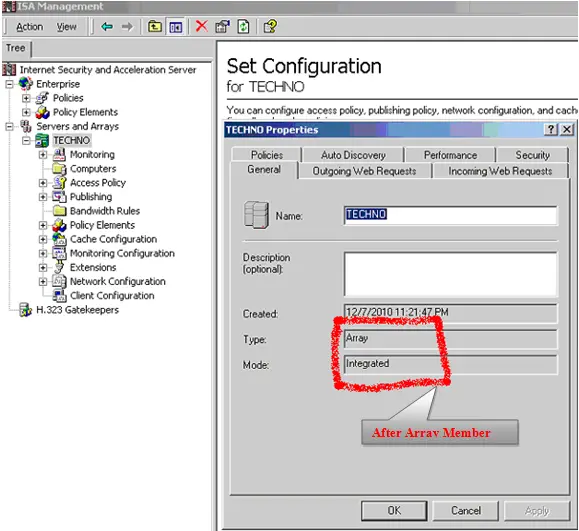Click the H.323 Gatekeepers icon
The height and width of the screenshot is (531, 579).
coord(25,310)
